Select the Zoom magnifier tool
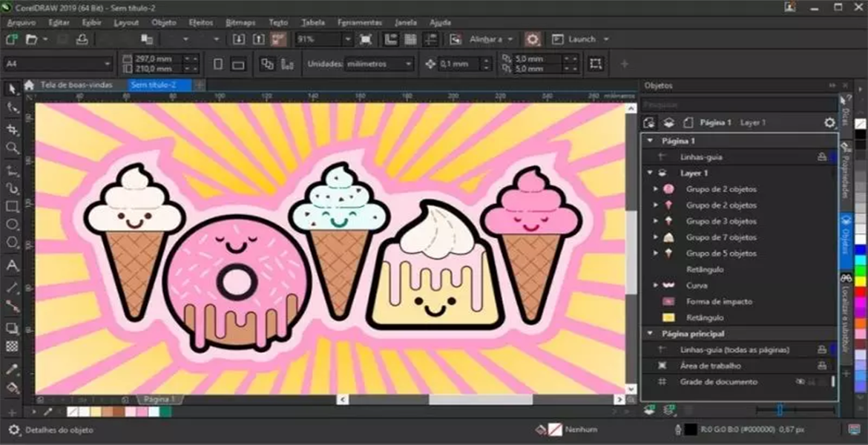Viewport: 868px width, 445px height. coord(12,148)
